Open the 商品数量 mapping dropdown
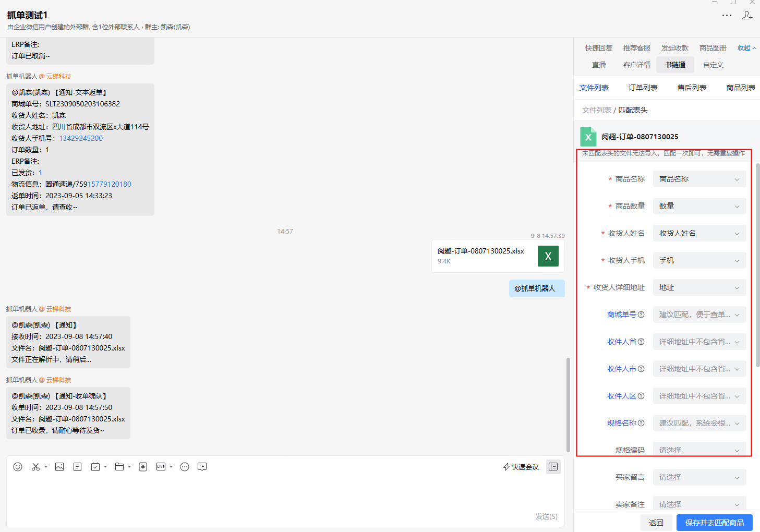 click(x=699, y=206)
